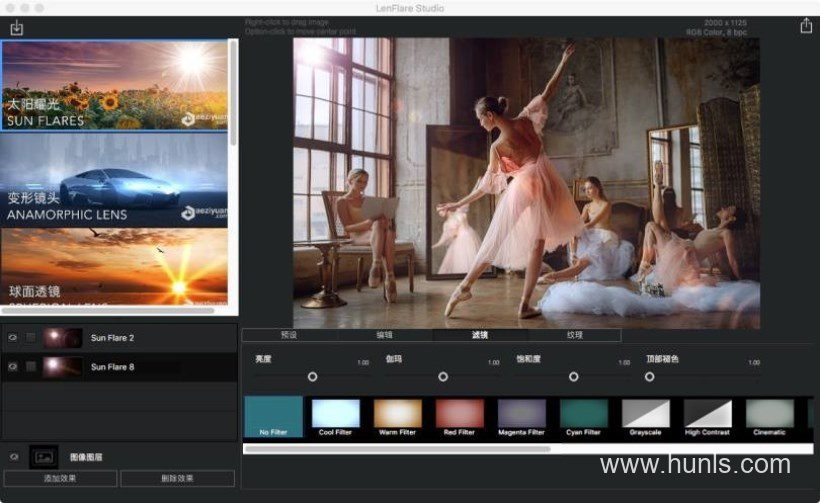Apply the Red Filter swatch
Viewport: 820px width, 503px height.
(x=460, y=417)
